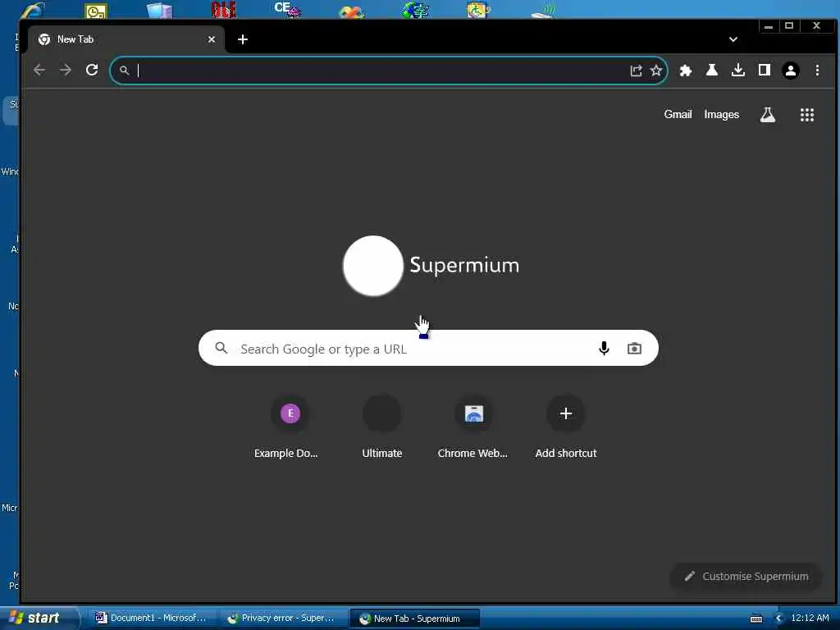840x630 pixels.
Task: Go back with the browser back arrow
Action: pyautogui.click(x=39, y=71)
